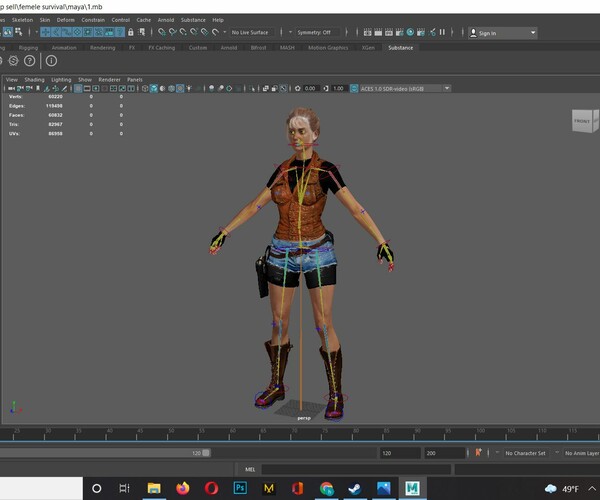Pause Viewport 2 display update
The height and width of the screenshot is (500, 600).
pyautogui.click(x=442, y=33)
